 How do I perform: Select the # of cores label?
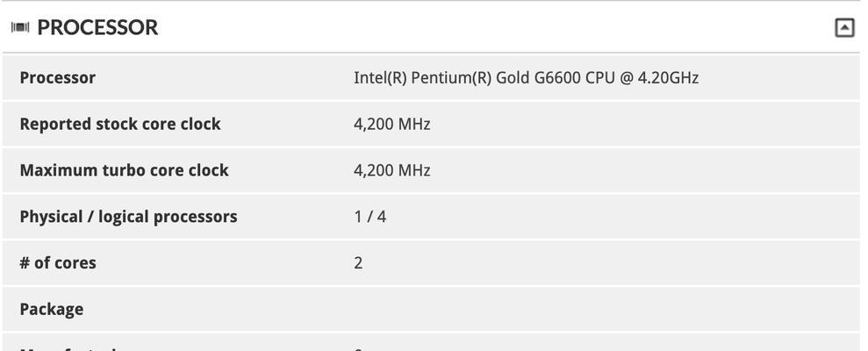click(58, 262)
